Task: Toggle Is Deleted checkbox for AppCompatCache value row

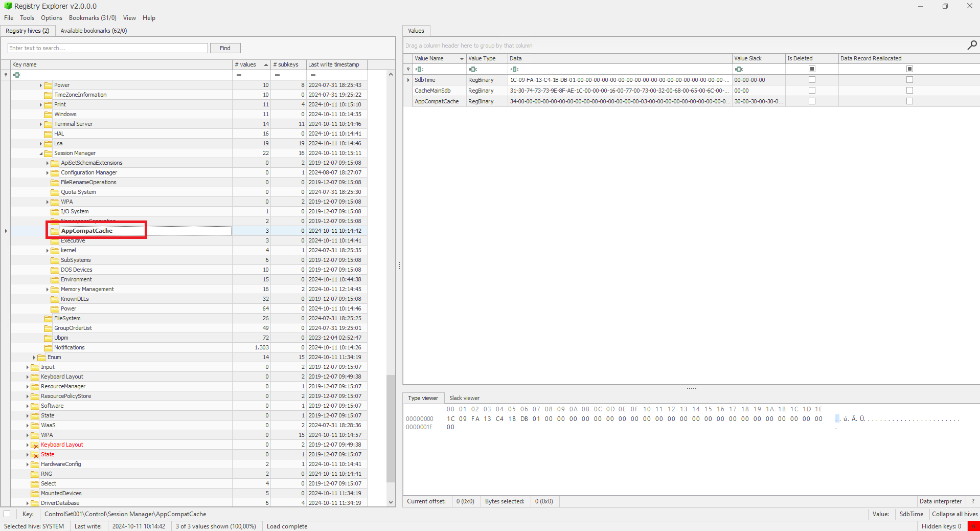Action: 812,101
